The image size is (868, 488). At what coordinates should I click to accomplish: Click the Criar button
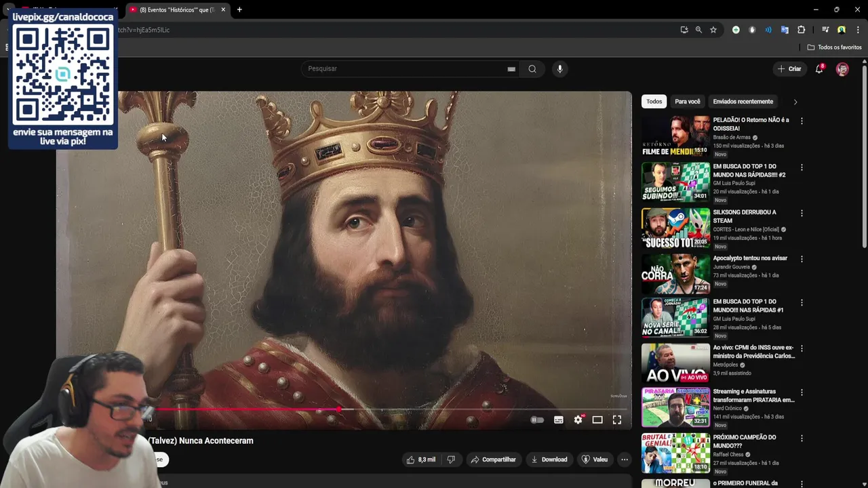click(x=789, y=68)
